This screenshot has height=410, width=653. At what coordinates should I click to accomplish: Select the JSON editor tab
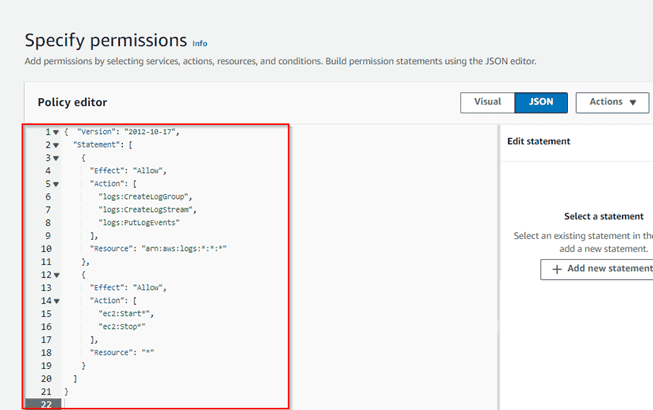pyautogui.click(x=541, y=102)
